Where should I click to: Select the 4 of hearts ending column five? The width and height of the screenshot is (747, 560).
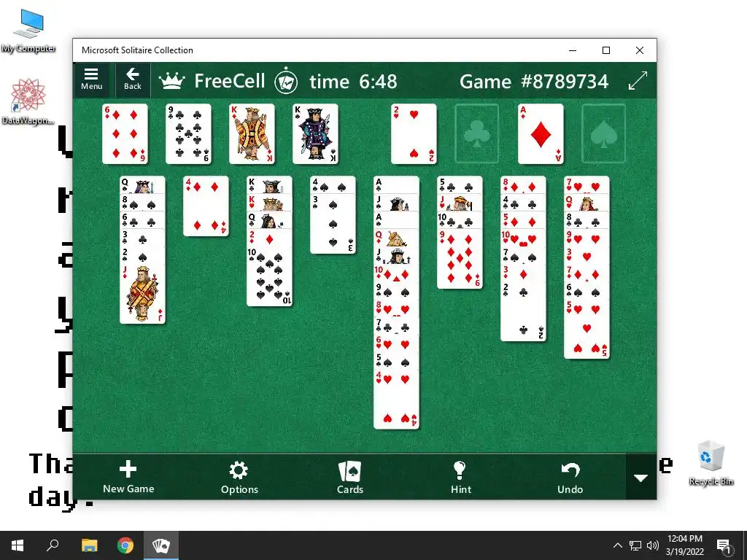(x=396, y=400)
